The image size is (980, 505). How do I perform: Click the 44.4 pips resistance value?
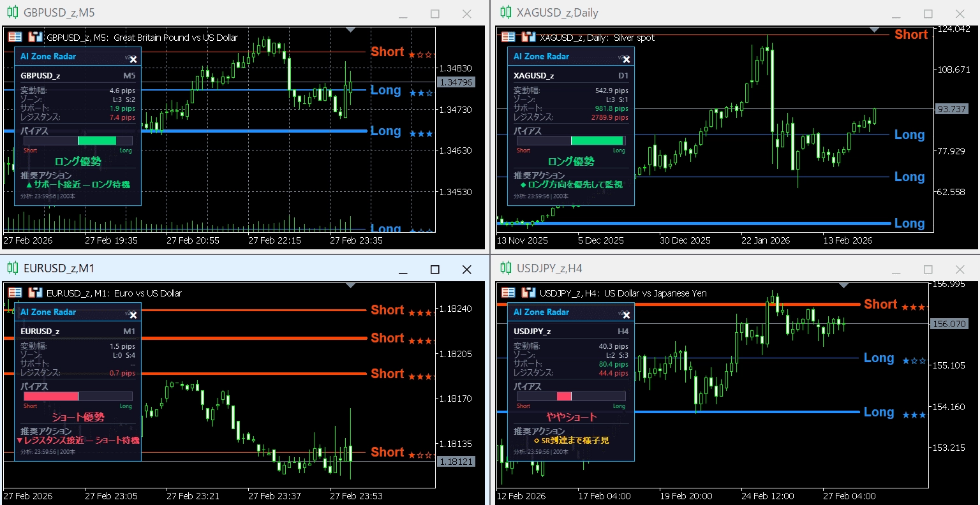point(614,374)
